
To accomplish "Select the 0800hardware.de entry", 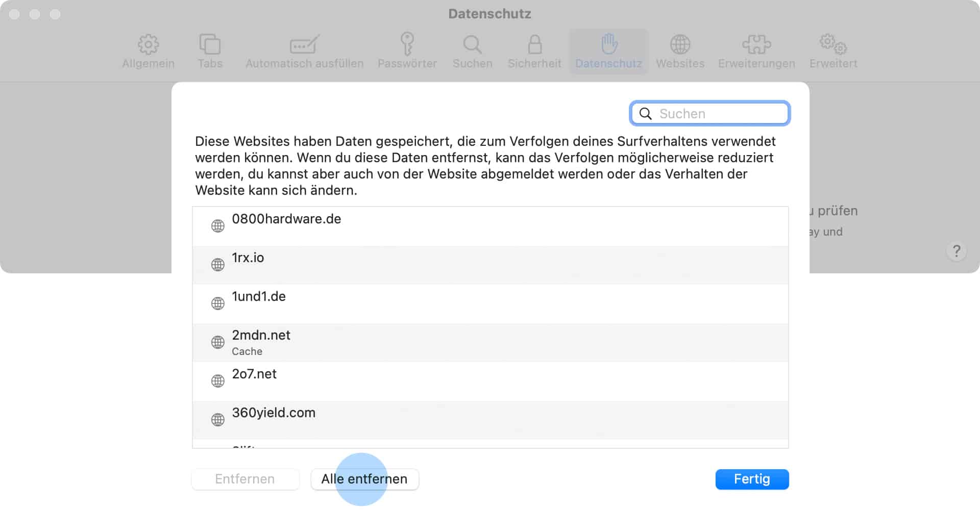I will coord(490,226).
